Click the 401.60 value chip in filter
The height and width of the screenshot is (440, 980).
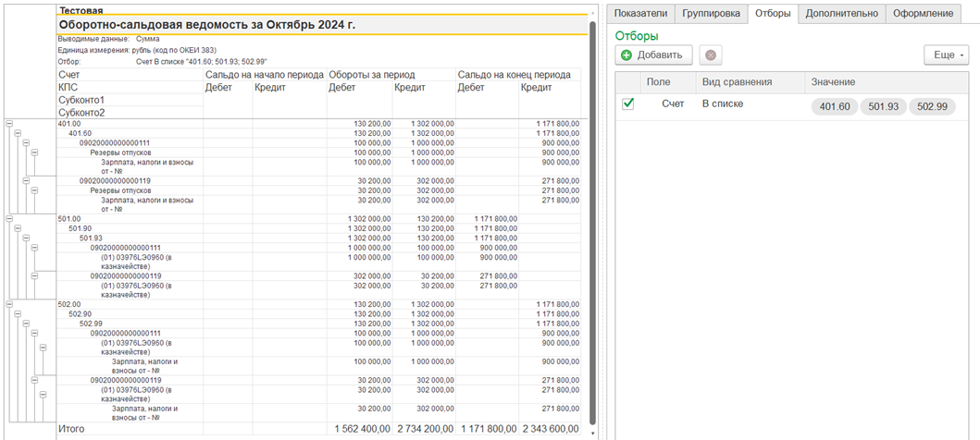[835, 106]
